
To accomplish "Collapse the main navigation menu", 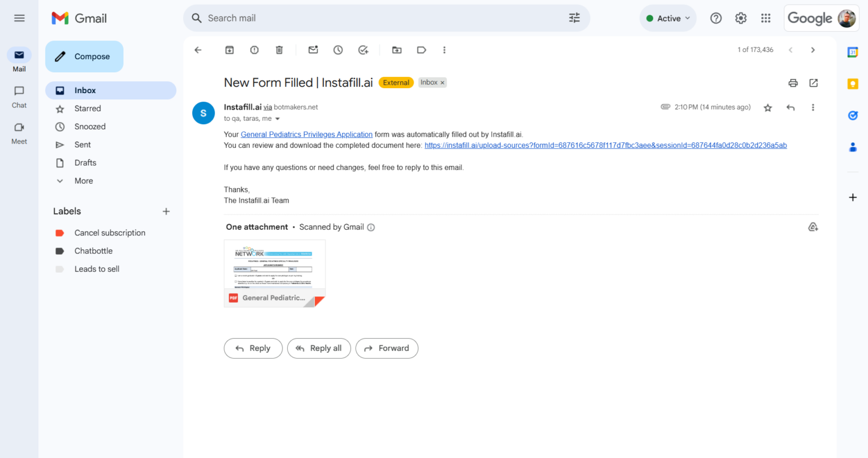I will pyautogui.click(x=19, y=18).
